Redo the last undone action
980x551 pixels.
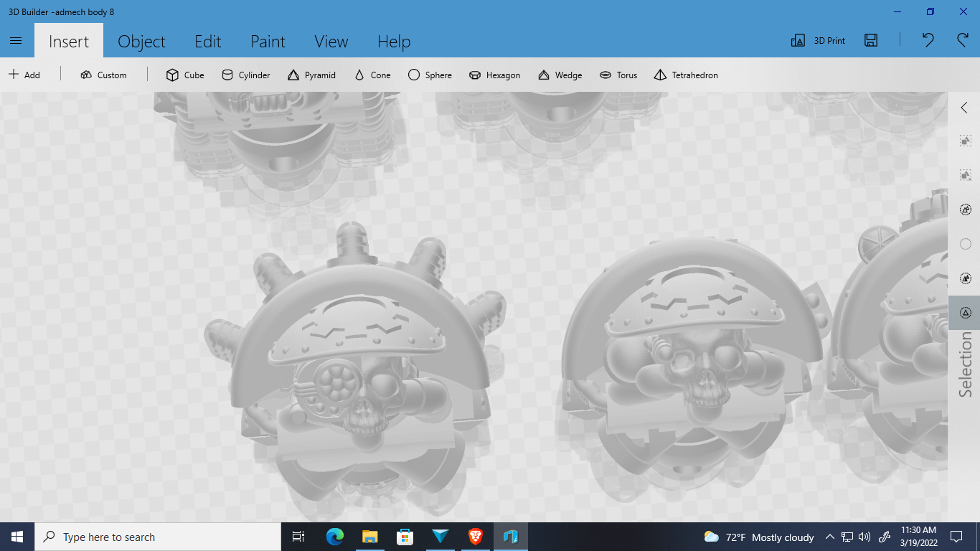coord(963,40)
